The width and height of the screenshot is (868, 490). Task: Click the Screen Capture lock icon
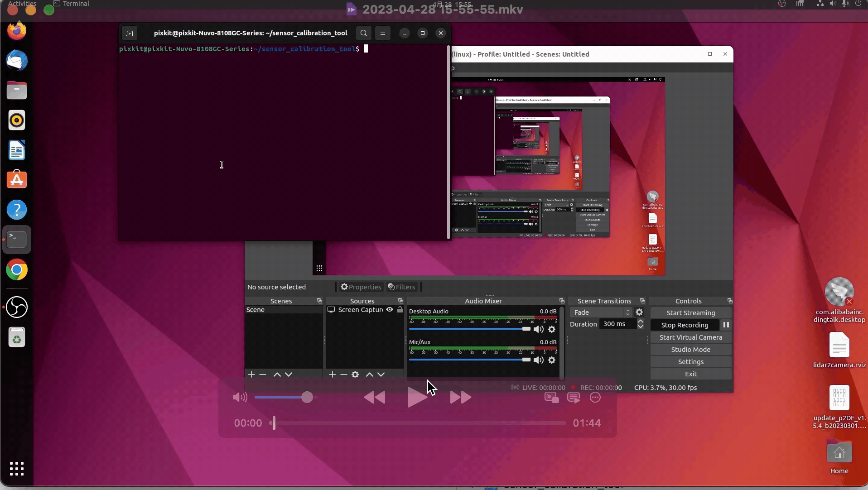click(x=400, y=310)
